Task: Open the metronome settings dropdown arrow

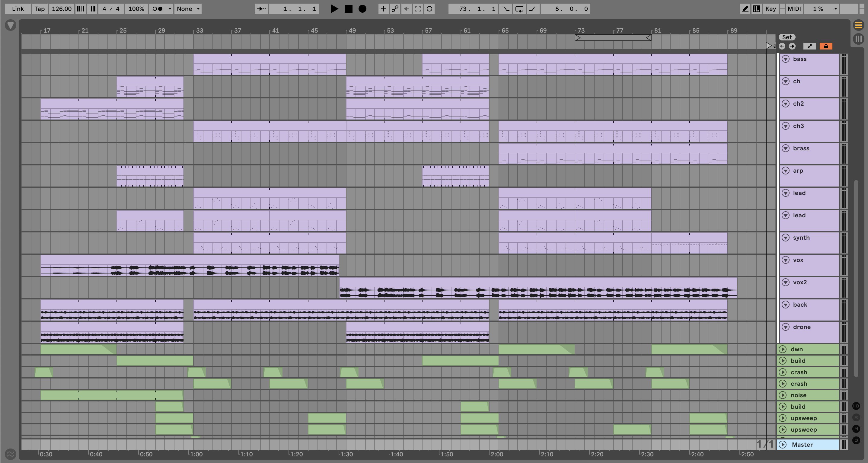Action: pos(170,9)
